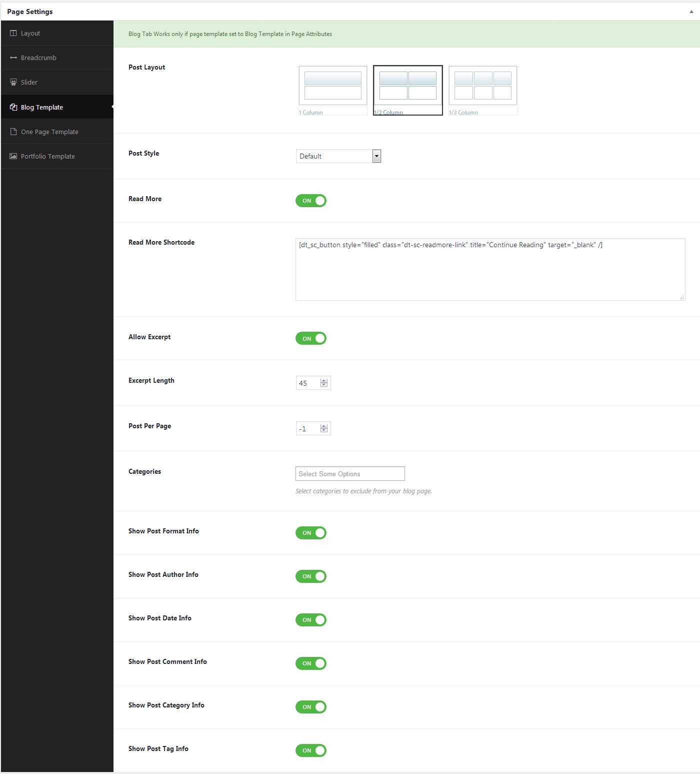Toggle Show Post Comment Info switch
This screenshot has width=700, height=774.
(x=311, y=663)
